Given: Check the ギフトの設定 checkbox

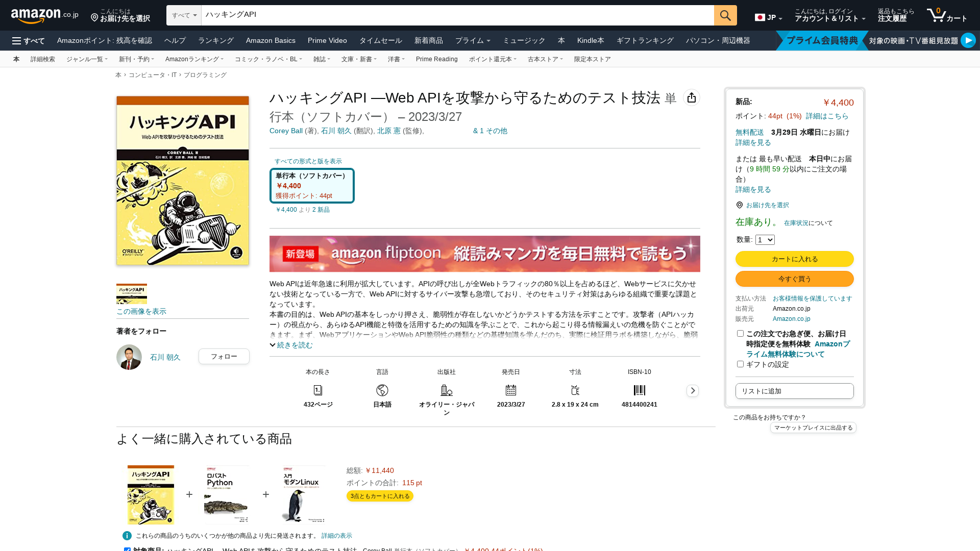Looking at the screenshot, I should pyautogui.click(x=740, y=364).
